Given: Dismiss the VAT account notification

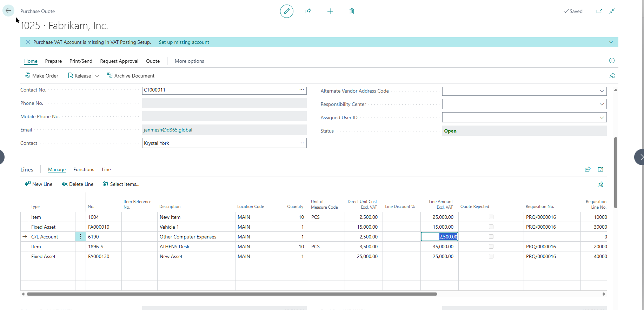Looking at the screenshot, I should tap(28, 42).
